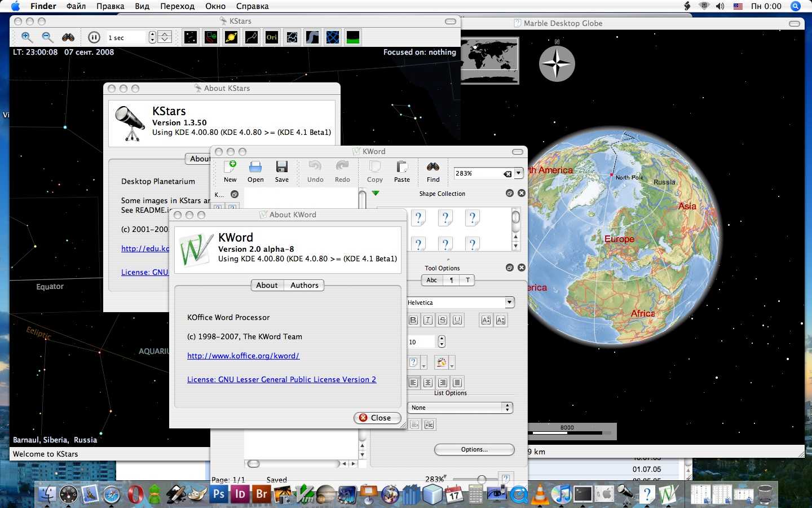Pause the KStars clock
This screenshot has height=508, width=812.
(x=94, y=37)
